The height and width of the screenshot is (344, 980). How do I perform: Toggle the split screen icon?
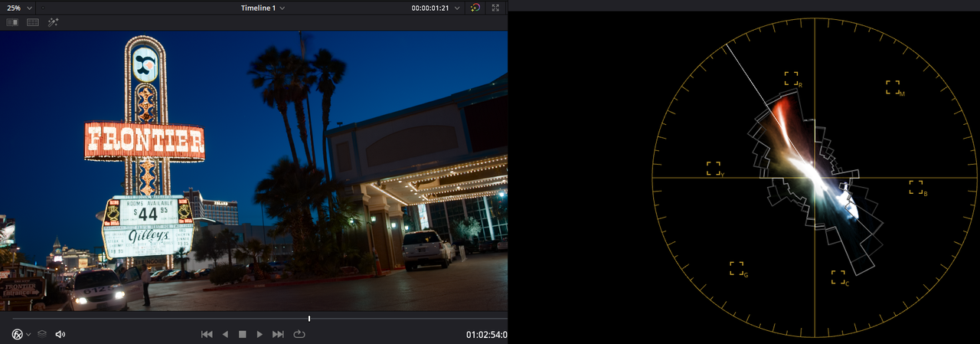[33, 22]
